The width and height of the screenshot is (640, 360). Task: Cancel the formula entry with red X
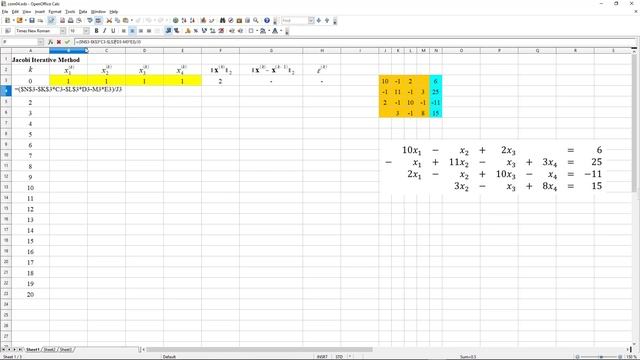(x=59, y=42)
